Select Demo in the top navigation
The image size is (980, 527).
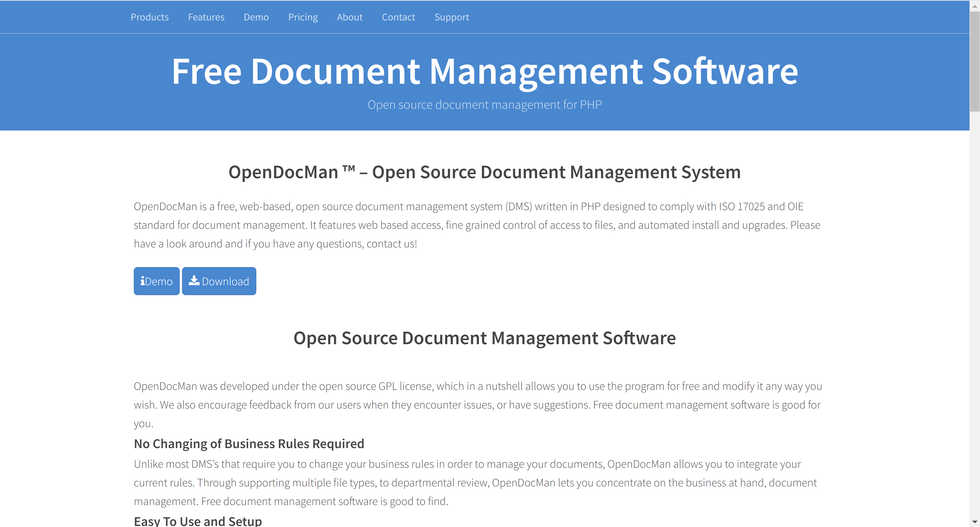pos(256,17)
